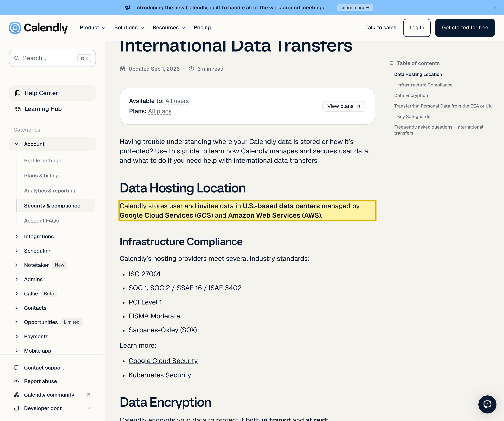Click the Learning Hub graduation cap icon
Viewport: 504px width, 421px height.
pos(17,109)
